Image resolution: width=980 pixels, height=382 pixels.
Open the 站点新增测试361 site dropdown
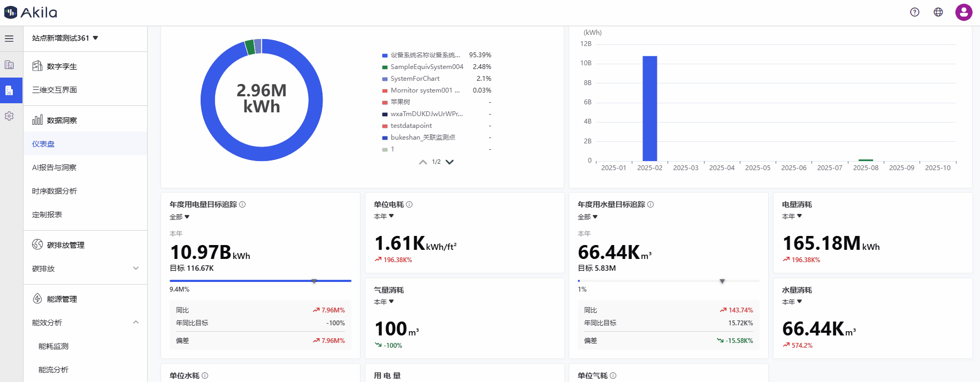pyautogui.click(x=65, y=38)
